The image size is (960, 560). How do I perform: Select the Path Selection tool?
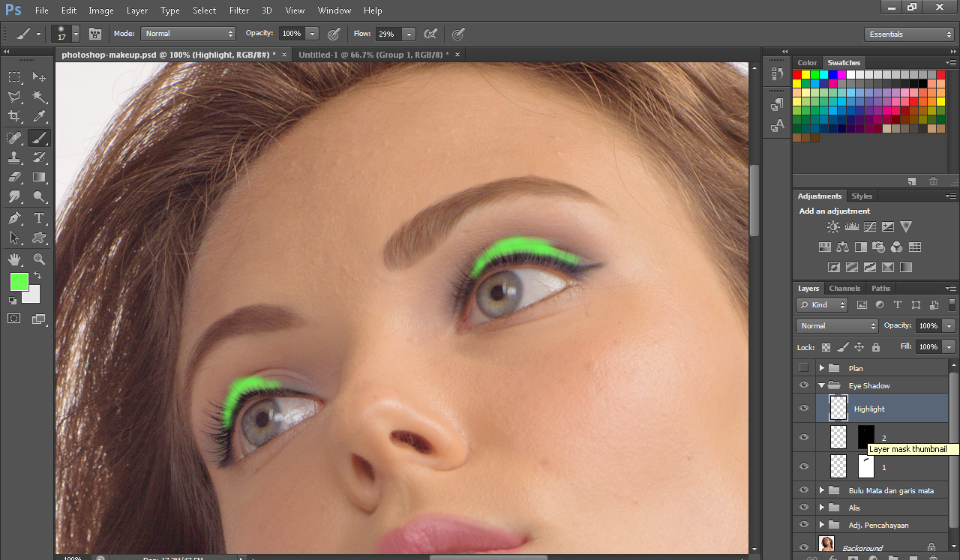[14, 238]
